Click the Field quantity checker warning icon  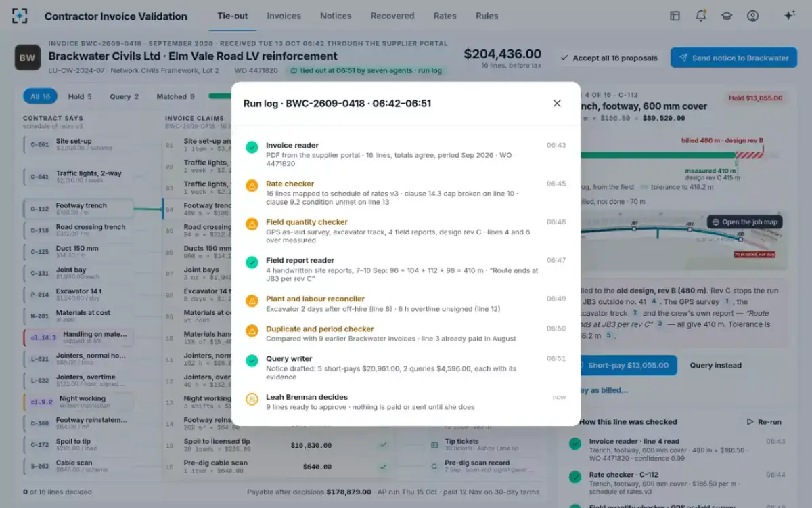click(252, 224)
